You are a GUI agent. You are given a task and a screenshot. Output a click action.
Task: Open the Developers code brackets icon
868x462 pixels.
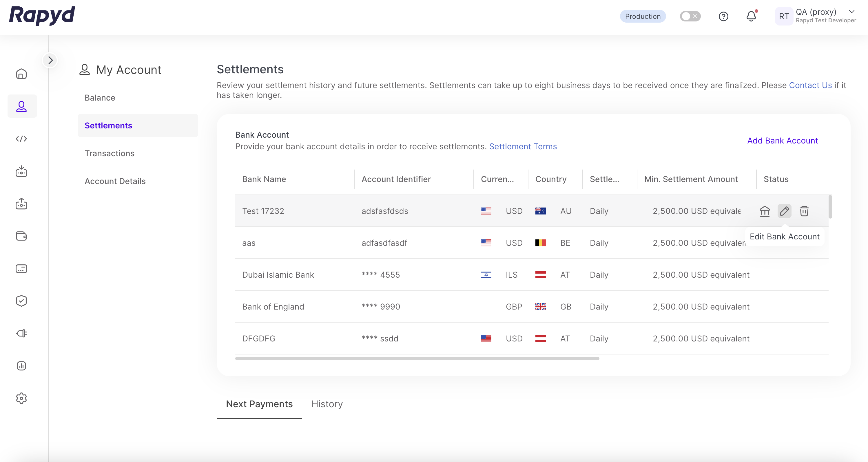[x=21, y=139]
